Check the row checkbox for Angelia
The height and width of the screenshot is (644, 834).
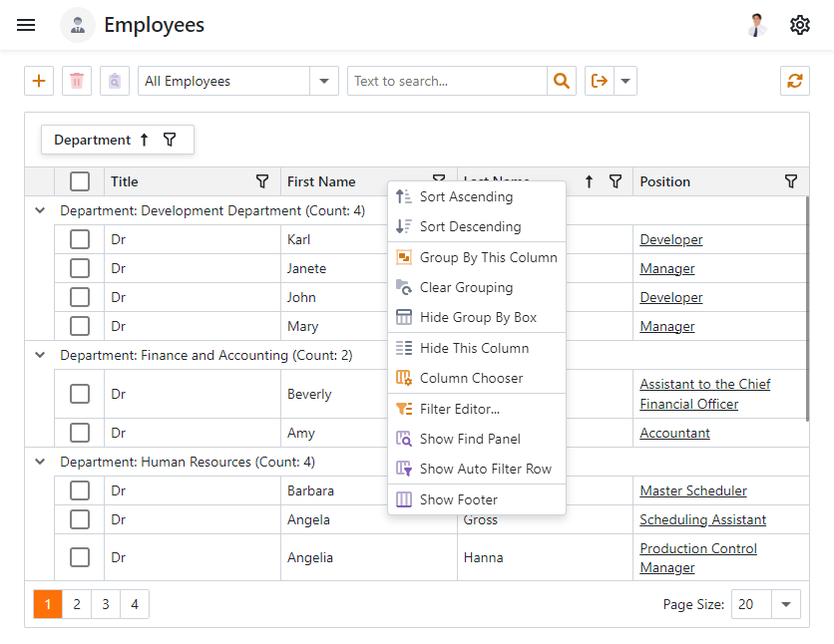(80, 557)
